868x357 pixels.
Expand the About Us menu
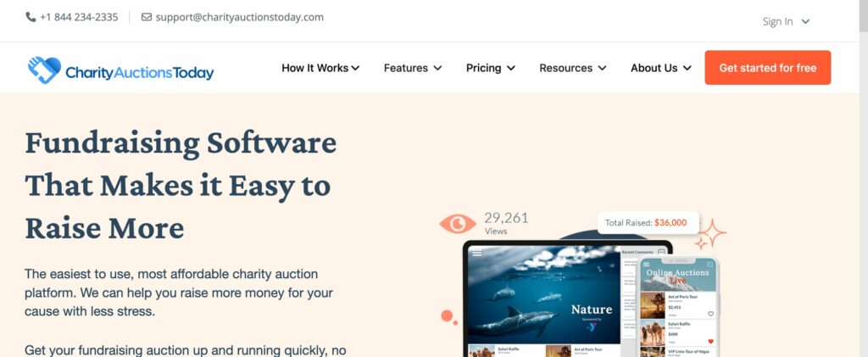tap(661, 68)
